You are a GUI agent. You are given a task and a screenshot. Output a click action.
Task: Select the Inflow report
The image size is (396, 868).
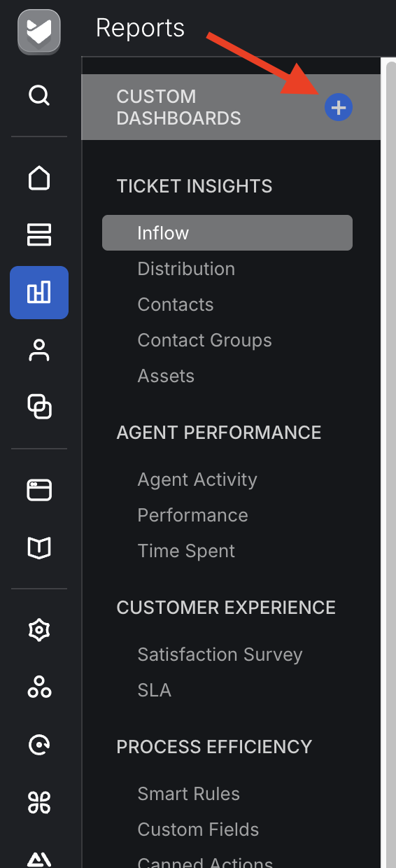(x=227, y=233)
